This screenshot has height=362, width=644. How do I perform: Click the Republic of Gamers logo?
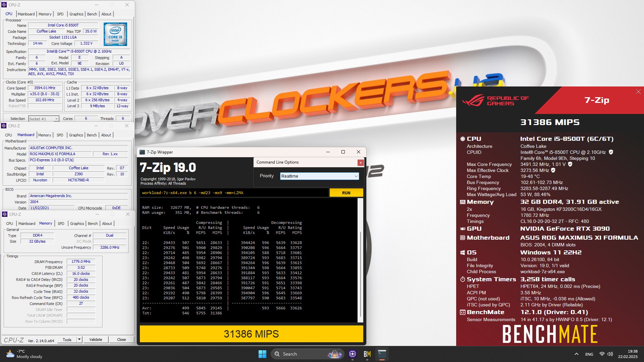tap(495, 101)
